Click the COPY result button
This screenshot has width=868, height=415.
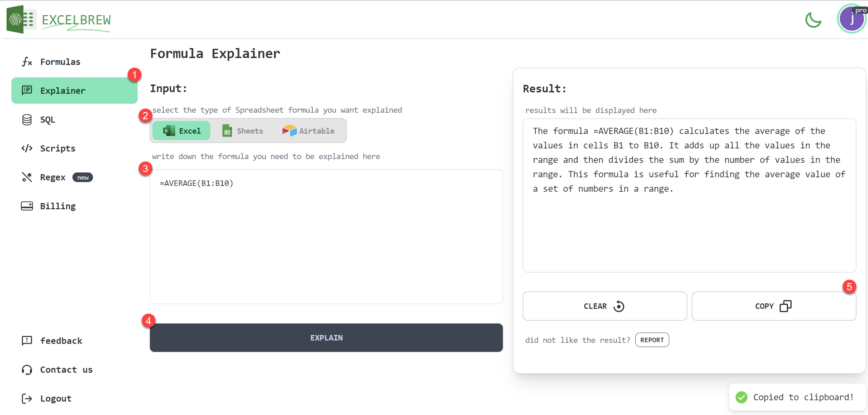click(773, 306)
